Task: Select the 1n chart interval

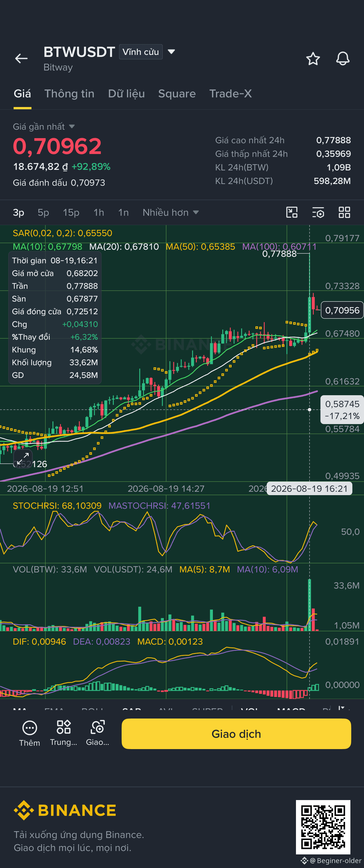Action: coord(123,213)
